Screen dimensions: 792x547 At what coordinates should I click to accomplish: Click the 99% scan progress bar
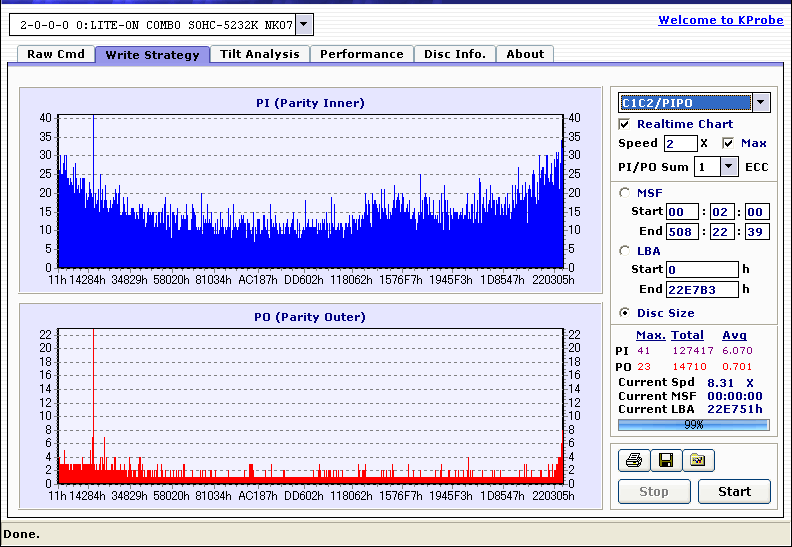point(693,425)
